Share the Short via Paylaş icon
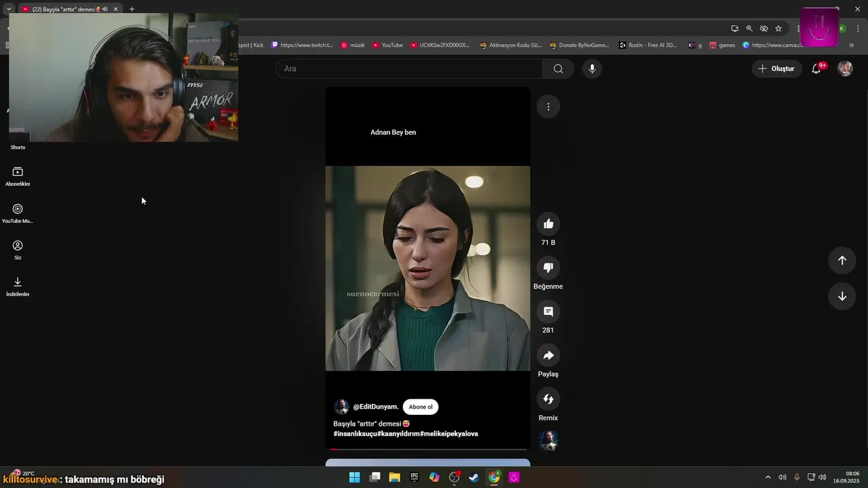Screen dimensions: 868x488 pyautogui.click(x=548, y=355)
